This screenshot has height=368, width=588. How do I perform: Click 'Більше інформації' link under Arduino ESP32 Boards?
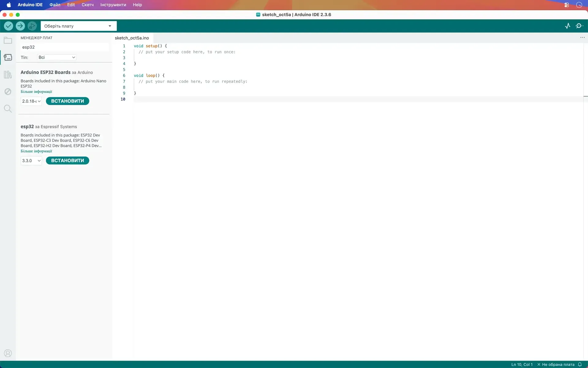(36, 92)
